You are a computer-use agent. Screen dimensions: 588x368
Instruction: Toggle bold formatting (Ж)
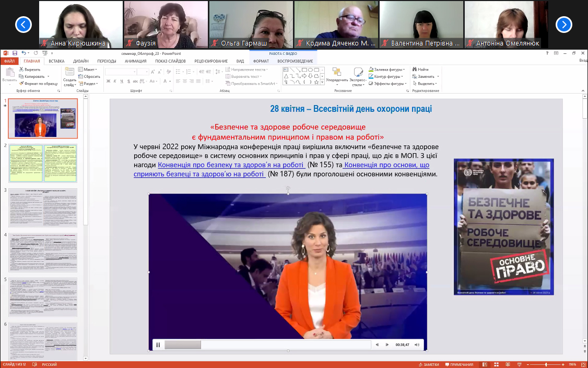click(x=108, y=81)
